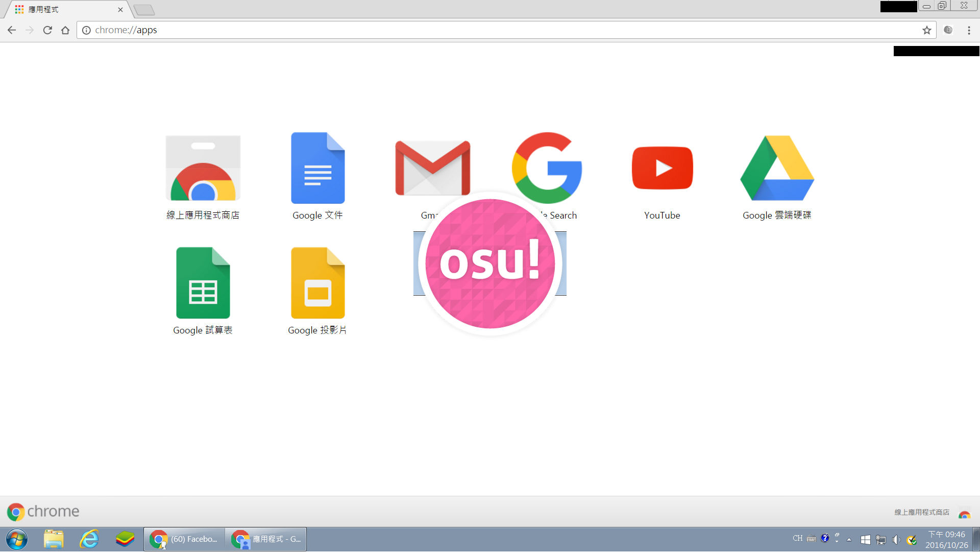
Task: Open the Google Search app icon
Action: tap(547, 167)
